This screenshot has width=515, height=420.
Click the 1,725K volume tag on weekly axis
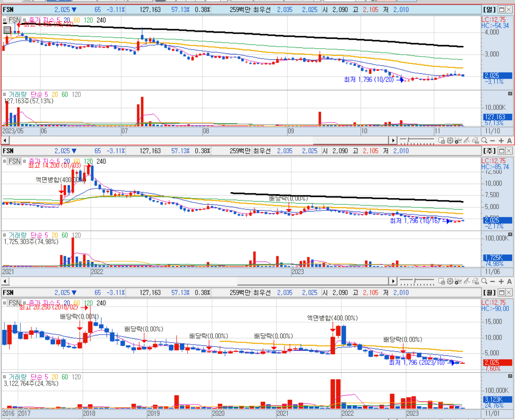497,258
